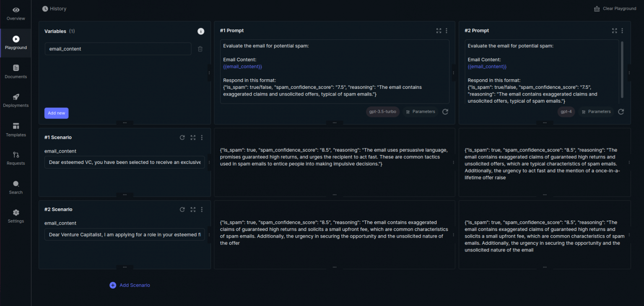Open the History panel
The image size is (644, 306).
[54, 8]
